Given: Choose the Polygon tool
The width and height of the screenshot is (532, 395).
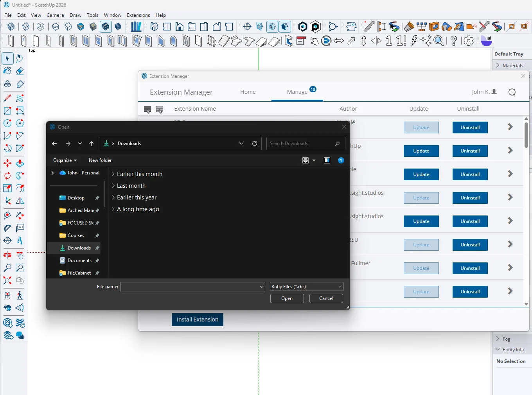Looking at the screenshot, I should [20, 123].
